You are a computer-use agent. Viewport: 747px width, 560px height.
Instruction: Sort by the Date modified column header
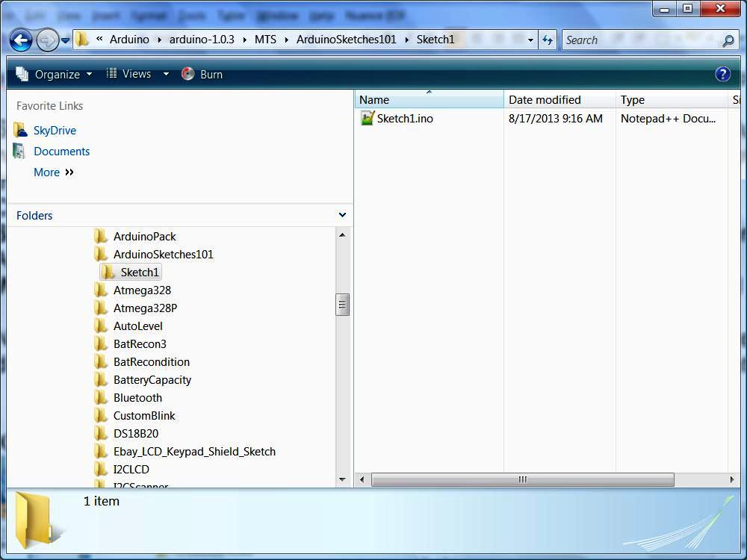click(x=560, y=99)
